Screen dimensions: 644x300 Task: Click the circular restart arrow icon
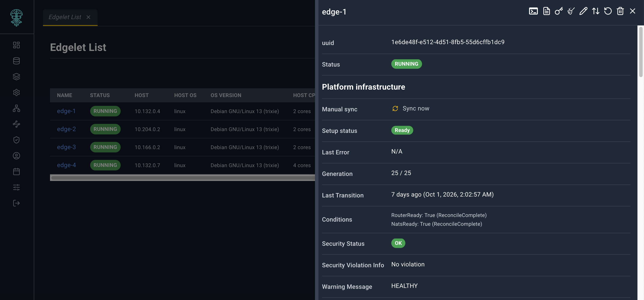tap(608, 11)
